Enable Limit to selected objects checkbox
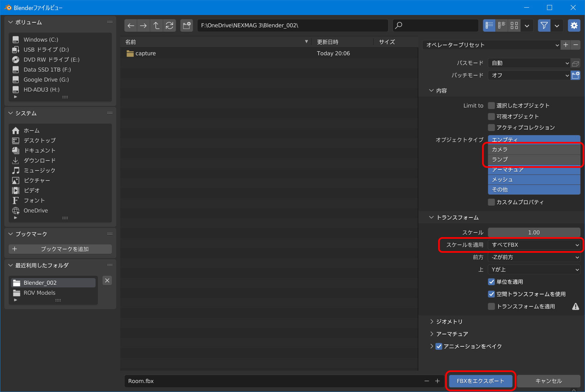Image resolution: width=585 pixels, height=392 pixels. tap(491, 106)
